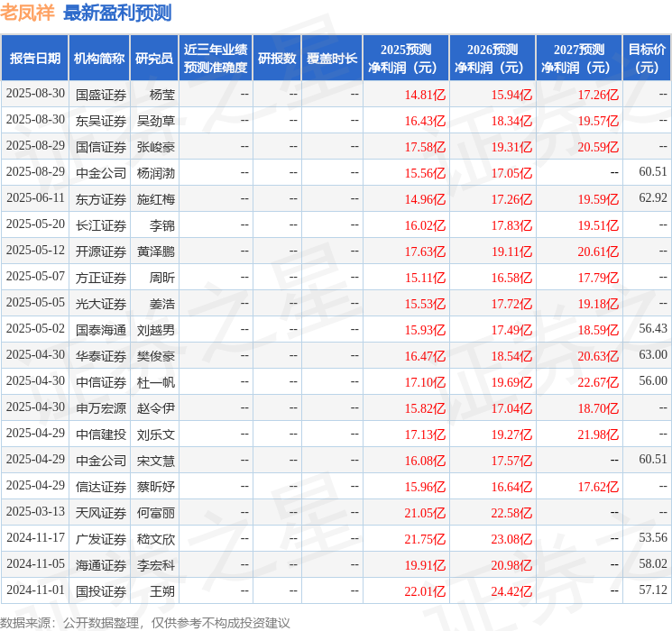Viewport: 672px width, 631px height.
Task: Select researcher 黄泽鹏 cell
Action: [155, 251]
